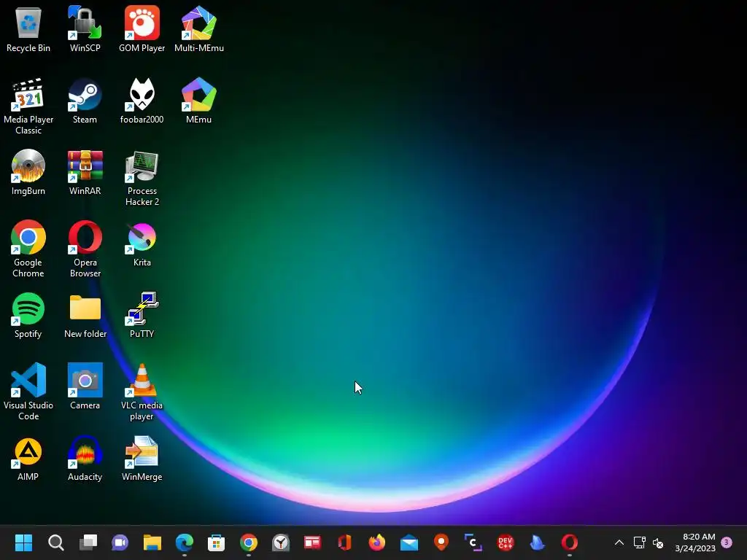This screenshot has width=747, height=560.
Task: Select the New folder on desktop
Action: pos(85,315)
